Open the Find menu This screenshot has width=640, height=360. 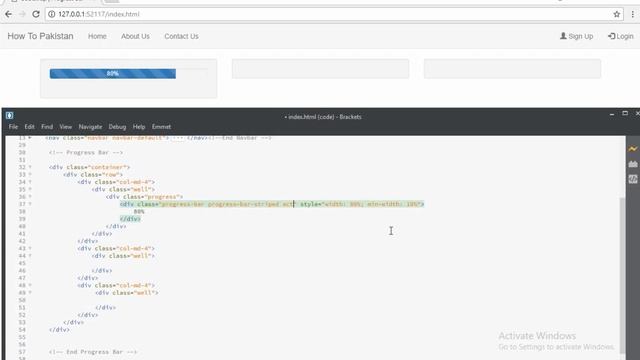pos(47,127)
